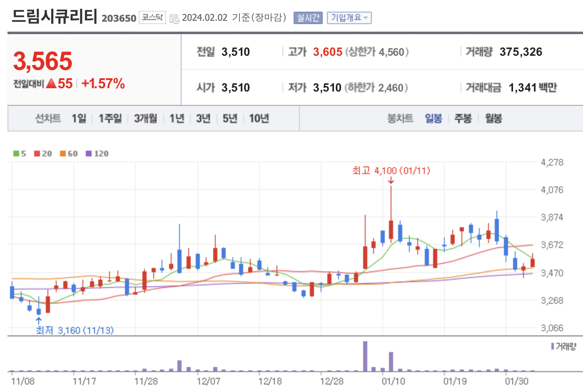Click the calendar icon beside the date
Viewport: 583px width, 392px height.
pyautogui.click(x=174, y=18)
